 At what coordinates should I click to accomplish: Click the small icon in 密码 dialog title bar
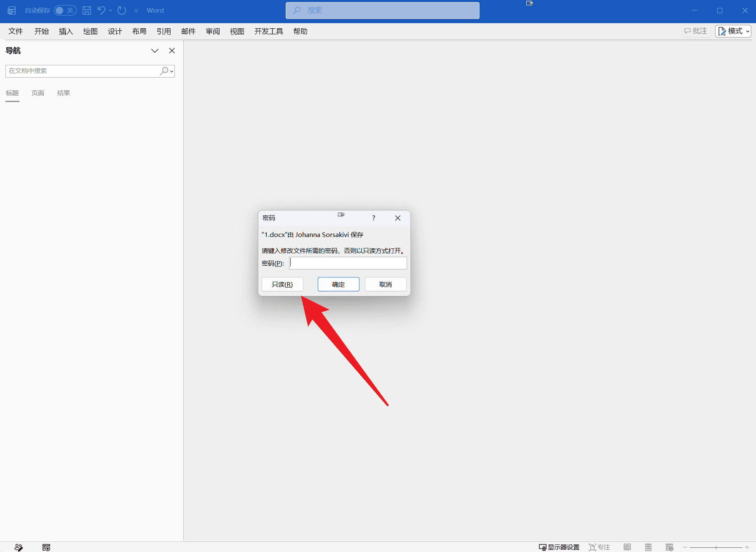[341, 215]
